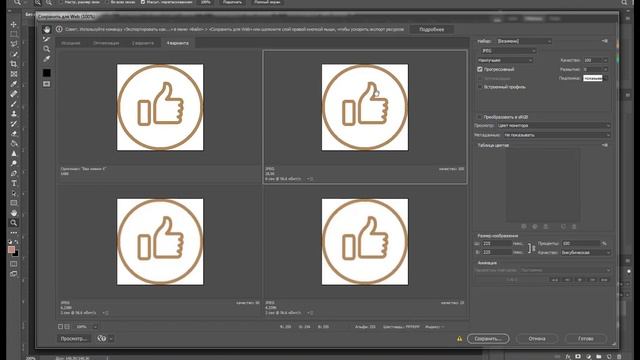Select the Dodge tool
This screenshot has width=640, height=360.
pyautogui.click(x=13, y=163)
